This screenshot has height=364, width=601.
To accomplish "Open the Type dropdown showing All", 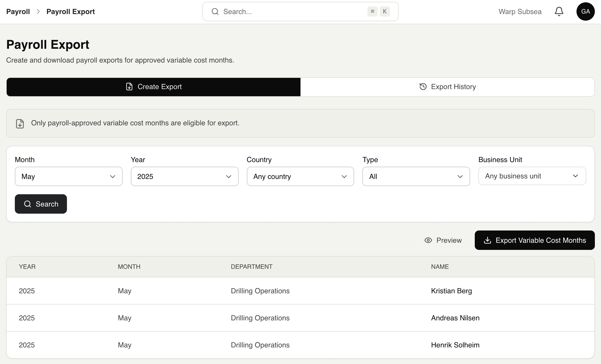I will click(416, 176).
